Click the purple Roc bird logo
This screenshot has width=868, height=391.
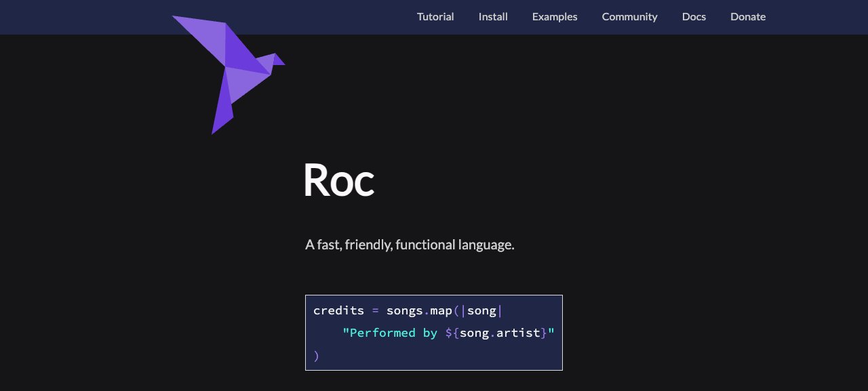(229, 75)
